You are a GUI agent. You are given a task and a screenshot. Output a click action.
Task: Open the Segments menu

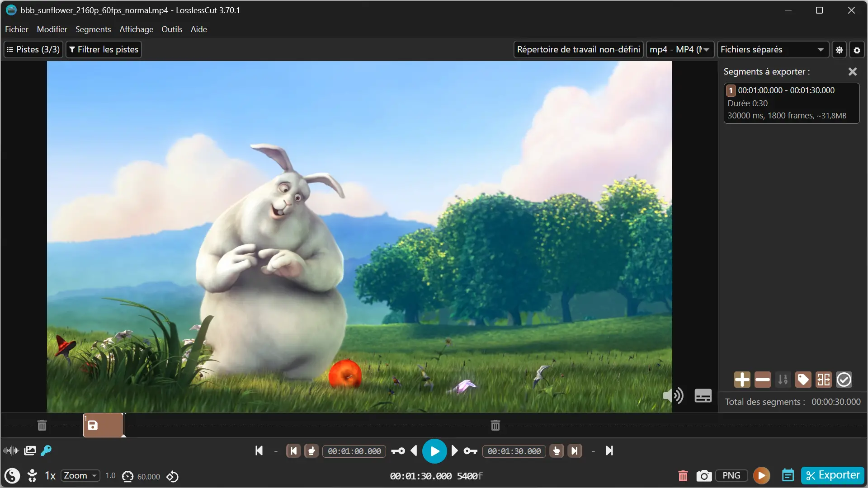(x=93, y=29)
